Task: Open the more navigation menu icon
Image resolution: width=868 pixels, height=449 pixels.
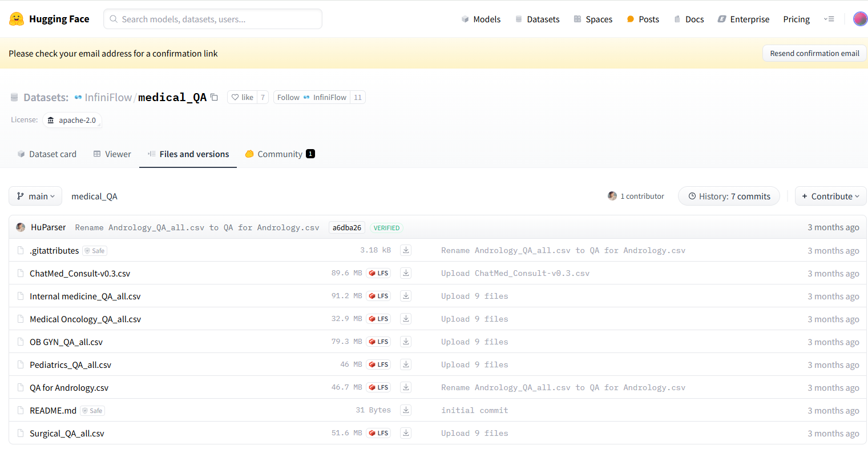Action: pos(829,19)
